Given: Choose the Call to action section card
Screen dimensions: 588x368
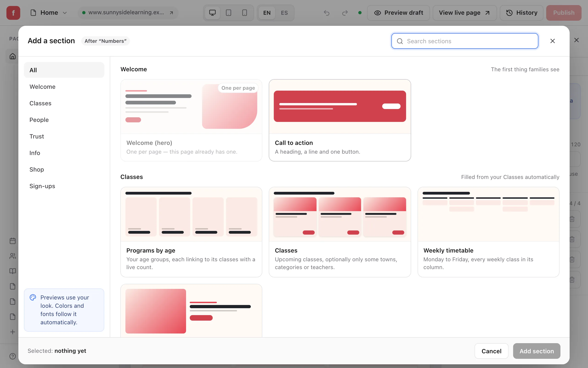Looking at the screenshot, I should pos(340,120).
